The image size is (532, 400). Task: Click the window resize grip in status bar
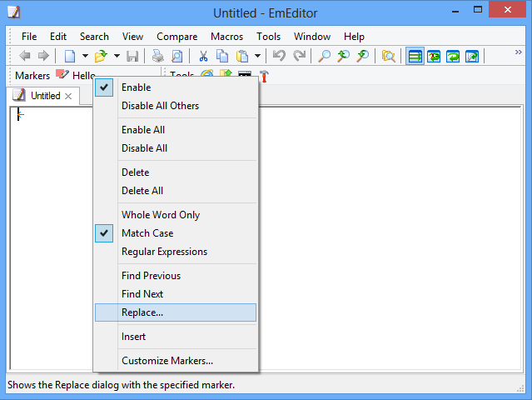click(x=520, y=389)
